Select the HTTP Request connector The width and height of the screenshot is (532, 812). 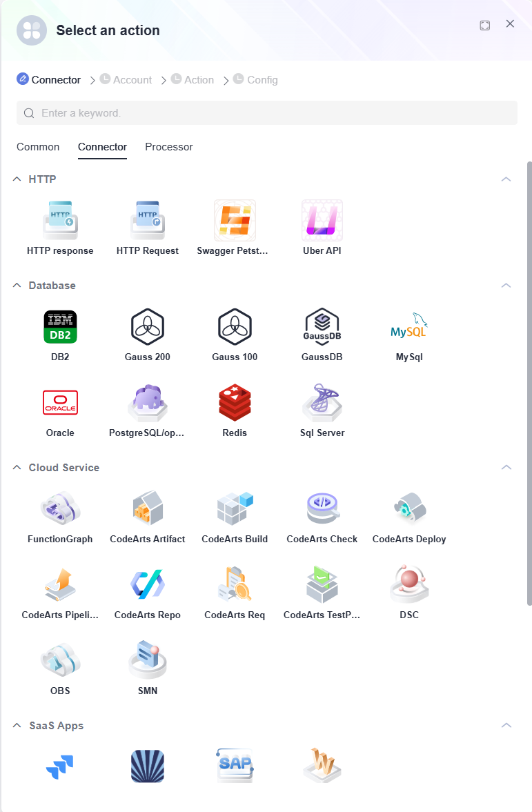click(x=148, y=228)
